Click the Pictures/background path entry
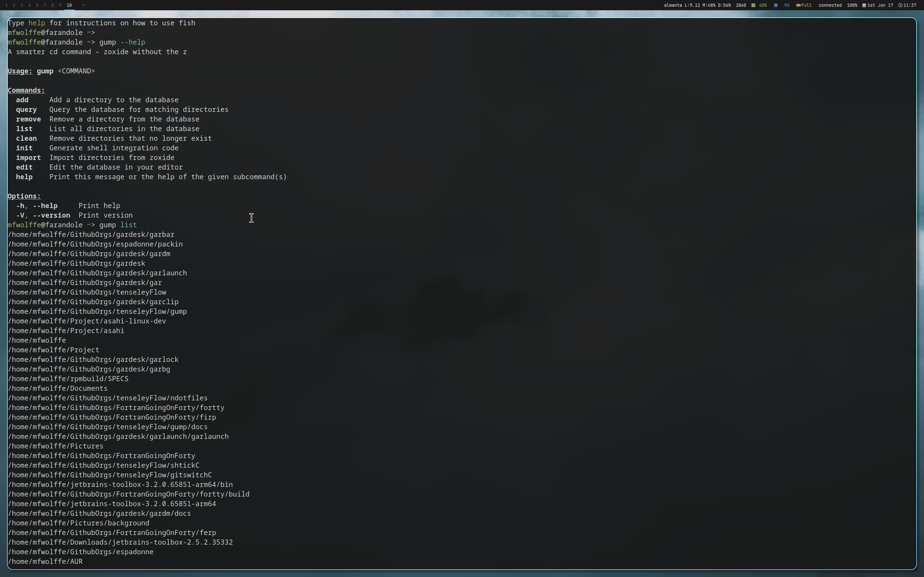The width and height of the screenshot is (924, 577). tap(78, 523)
